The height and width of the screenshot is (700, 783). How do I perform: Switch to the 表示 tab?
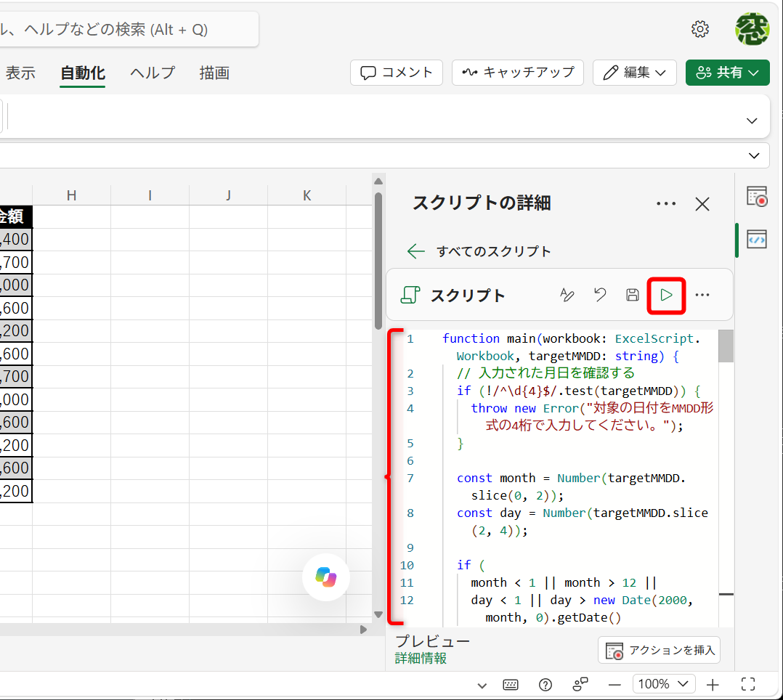[x=20, y=73]
